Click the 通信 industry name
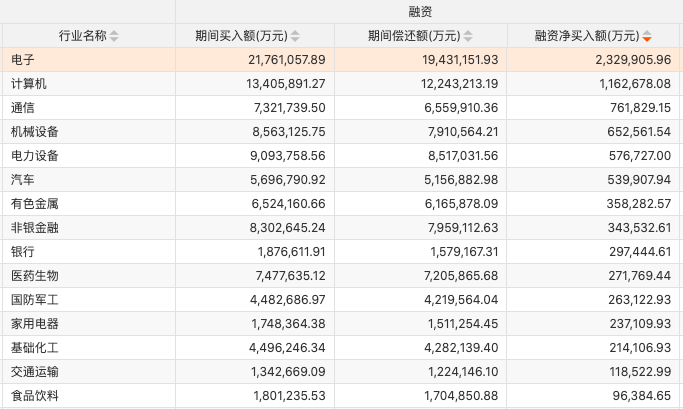 (x=23, y=108)
